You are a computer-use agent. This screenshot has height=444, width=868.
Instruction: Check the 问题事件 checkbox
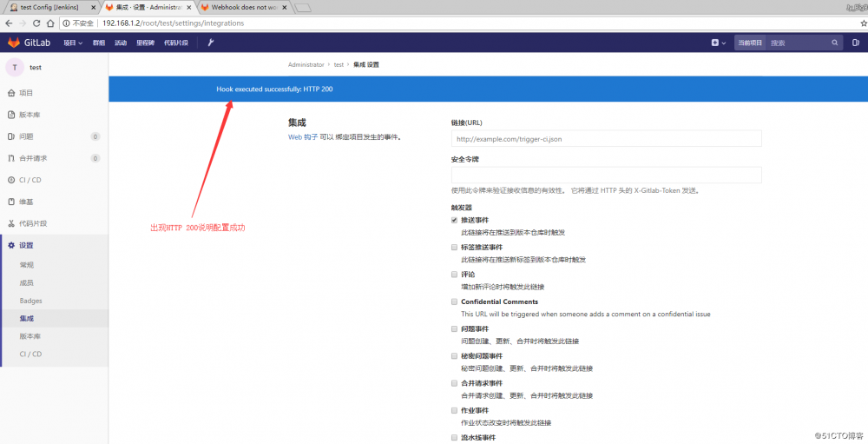(455, 328)
